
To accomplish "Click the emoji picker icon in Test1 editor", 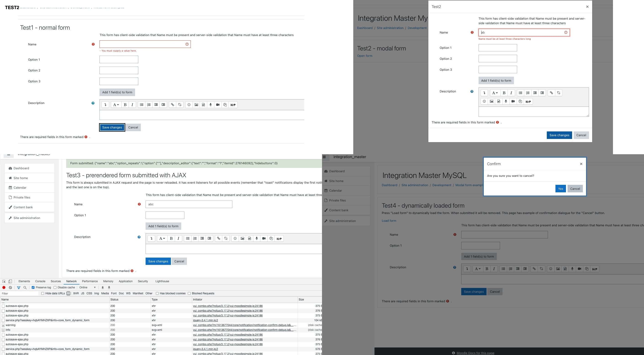I will click(x=189, y=105).
